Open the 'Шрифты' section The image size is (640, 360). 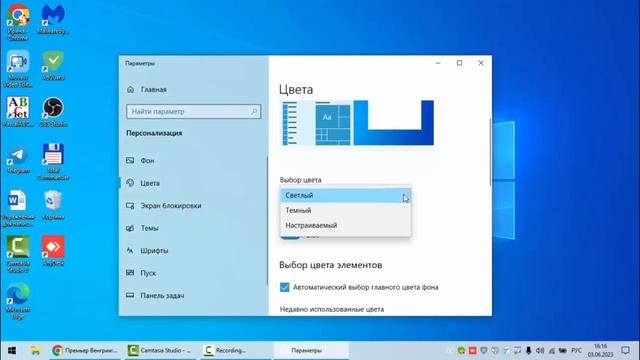pyautogui.click(x=193, y=250)
